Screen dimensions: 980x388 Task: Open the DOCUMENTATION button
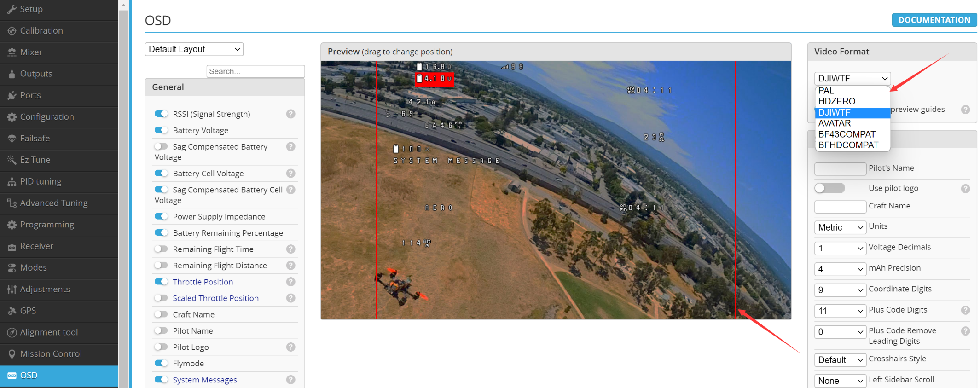tap(934, 20)
